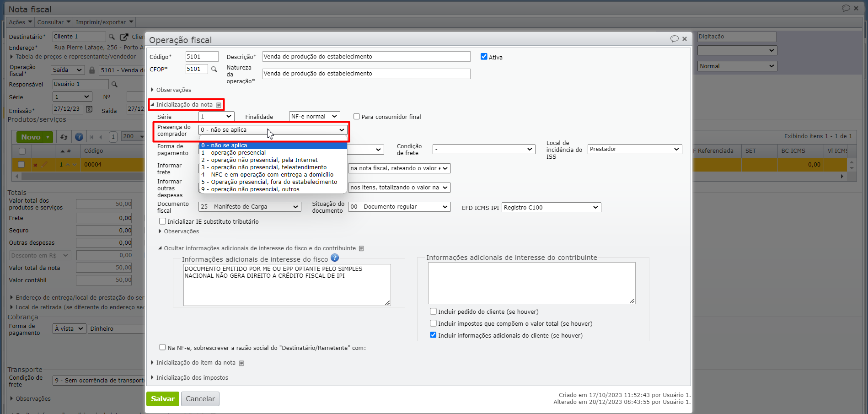
Task: Open the Emissão calendar date picker
Action: 90,109
